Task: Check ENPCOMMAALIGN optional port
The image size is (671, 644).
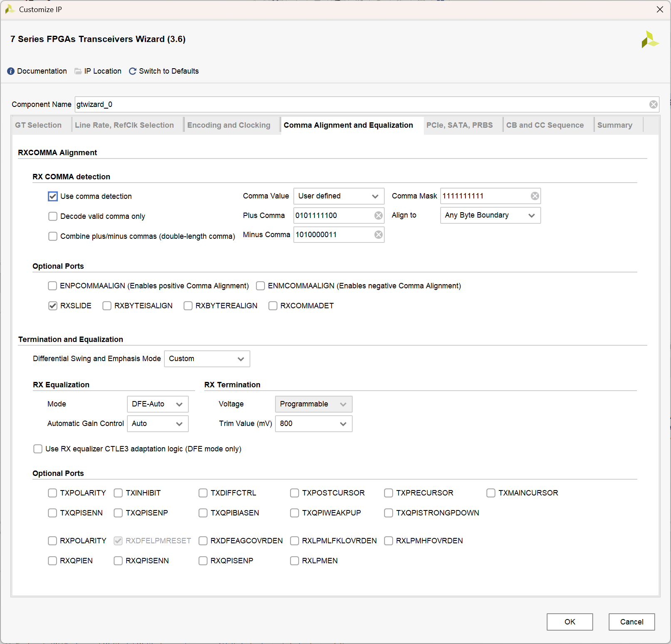Action: tap(52, 286)
